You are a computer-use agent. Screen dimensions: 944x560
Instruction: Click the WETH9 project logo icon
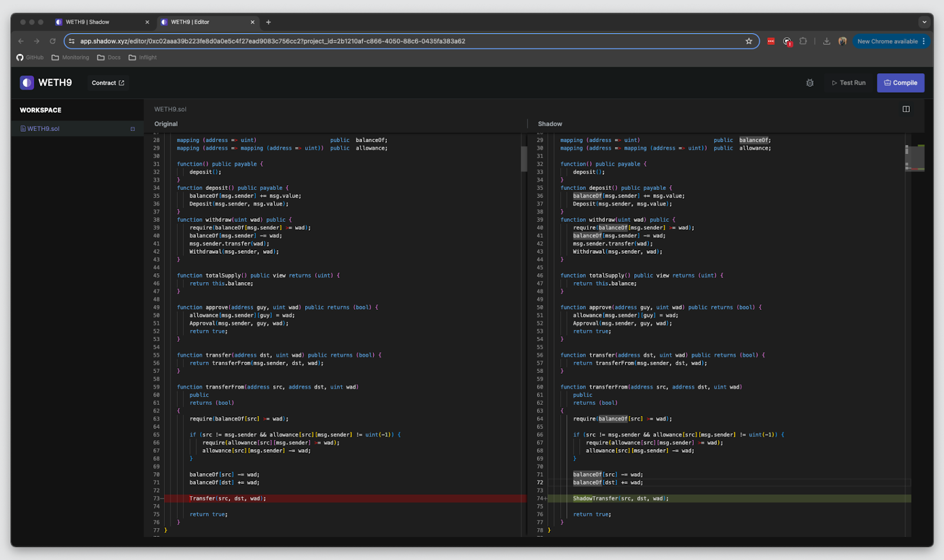click(x=27, y=83)
